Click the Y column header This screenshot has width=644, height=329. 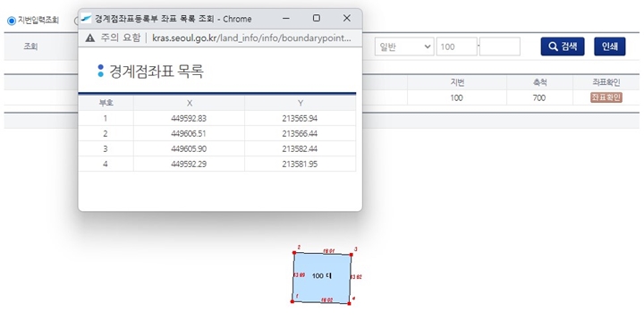coord(301,103)
